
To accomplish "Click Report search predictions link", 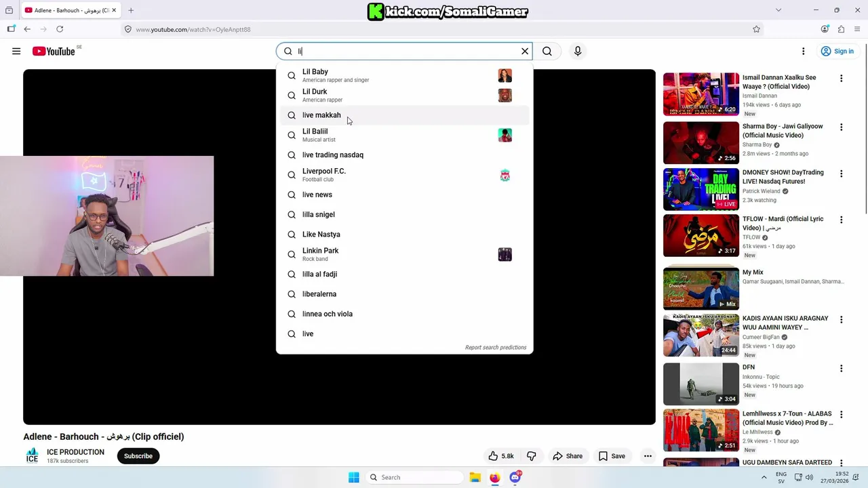I will coord(496,347).
